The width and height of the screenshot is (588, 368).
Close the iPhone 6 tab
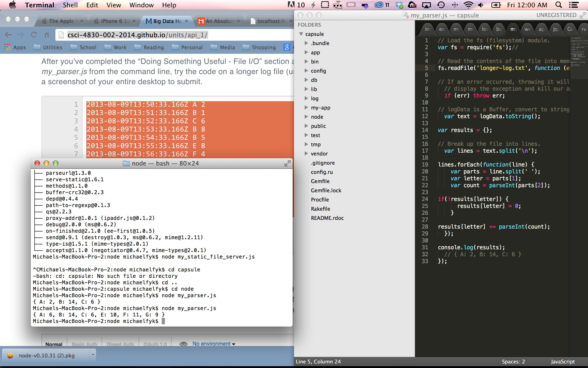tap(134, 21)
